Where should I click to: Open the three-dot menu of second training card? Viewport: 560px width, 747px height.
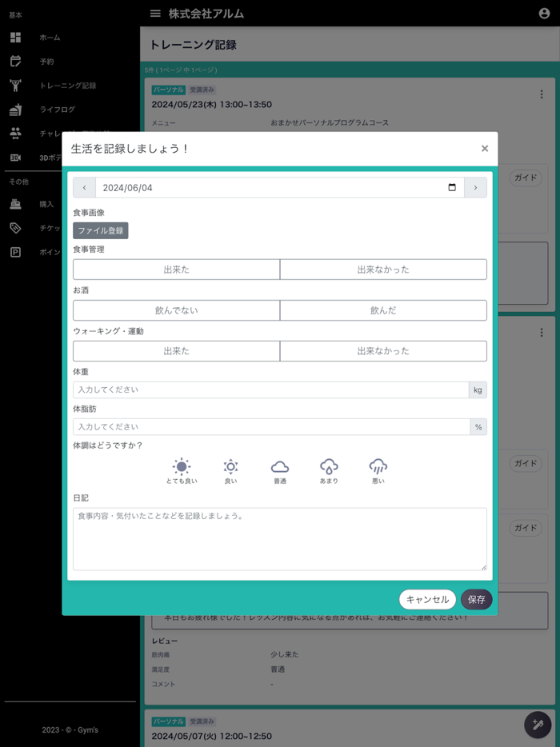[x=542, y=333]
